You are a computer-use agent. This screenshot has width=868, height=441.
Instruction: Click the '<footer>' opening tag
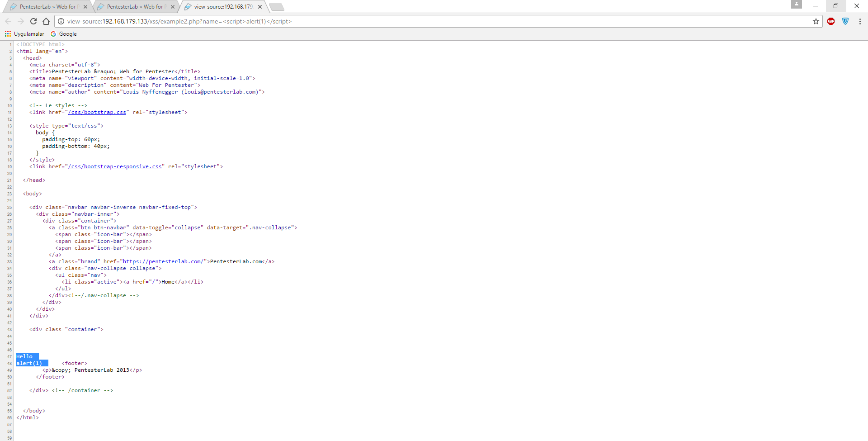pyautogui.click(x=75, y=363)
